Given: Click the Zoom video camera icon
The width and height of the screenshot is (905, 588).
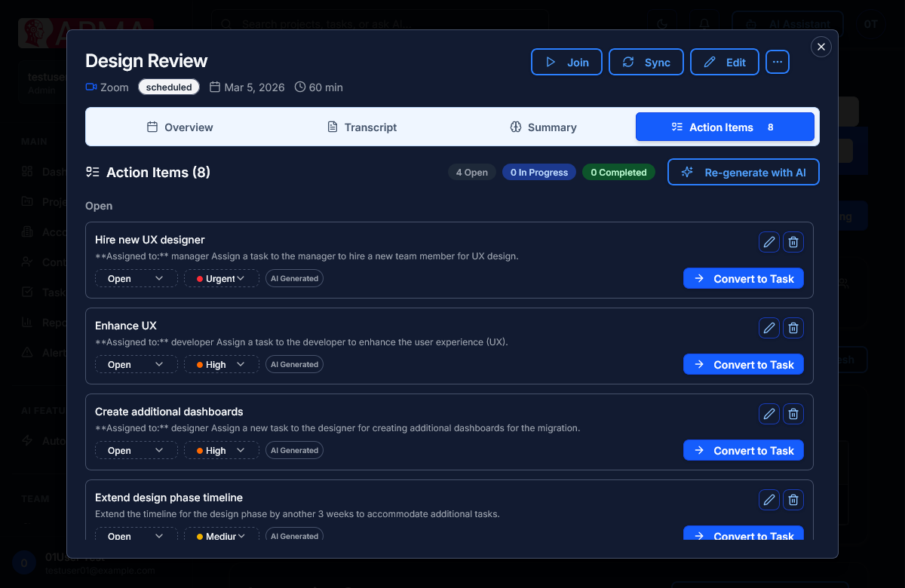Looking at the screenshot, I should pos(89,87).
